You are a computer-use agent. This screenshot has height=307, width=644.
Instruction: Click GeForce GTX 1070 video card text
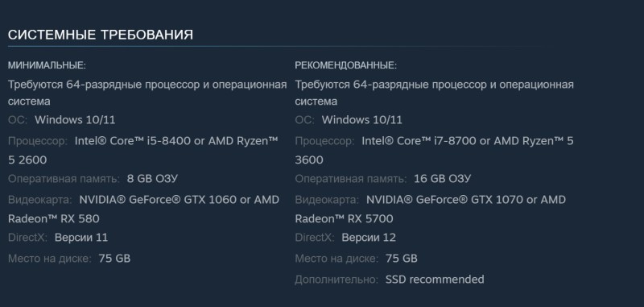445,200
